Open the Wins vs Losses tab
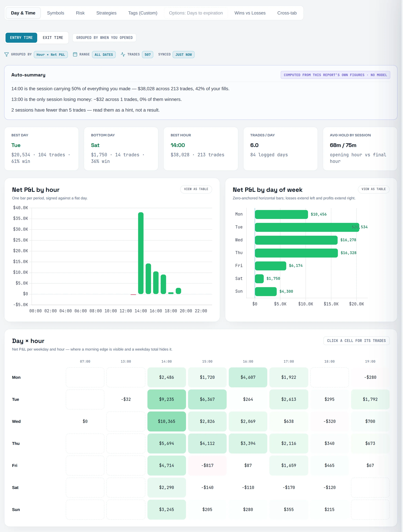 pyautogui.click(x=250, y=13)
